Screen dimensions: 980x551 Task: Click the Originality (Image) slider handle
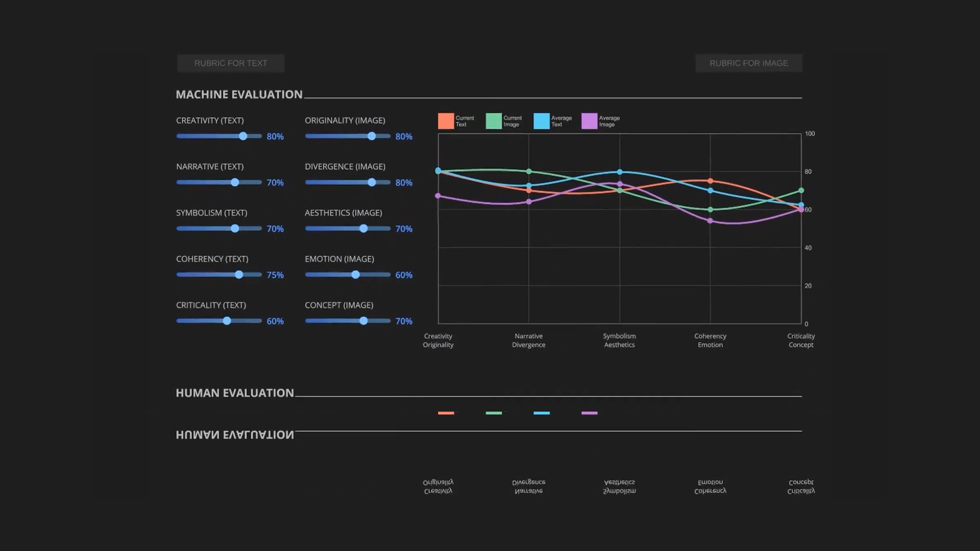point(372,136)
